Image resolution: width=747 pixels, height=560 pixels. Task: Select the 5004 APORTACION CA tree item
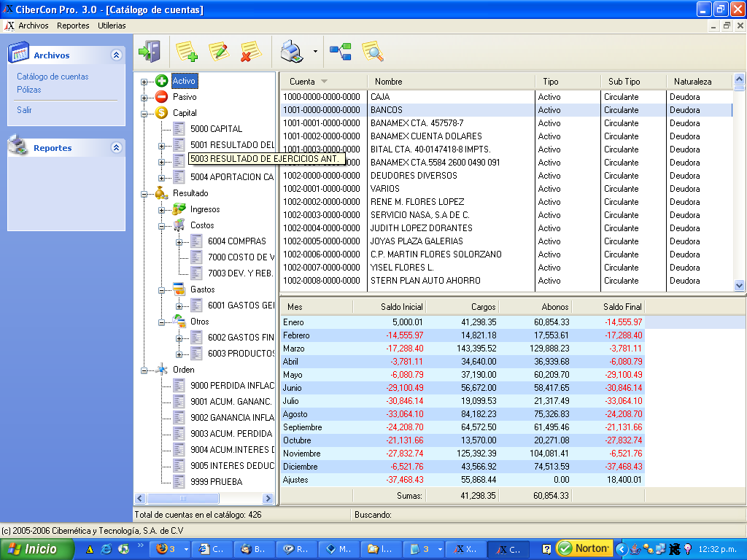232,176
